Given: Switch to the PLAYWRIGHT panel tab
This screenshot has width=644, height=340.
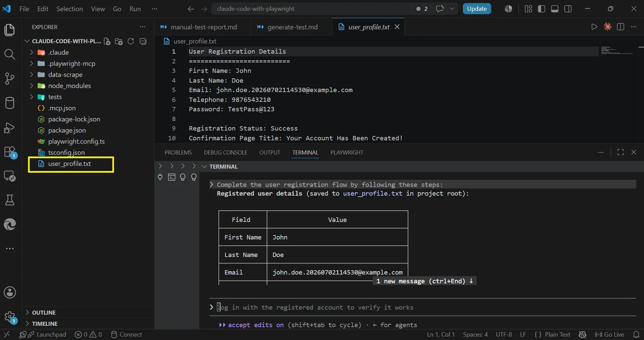Looking at the screenshot, I should [347, 152].
